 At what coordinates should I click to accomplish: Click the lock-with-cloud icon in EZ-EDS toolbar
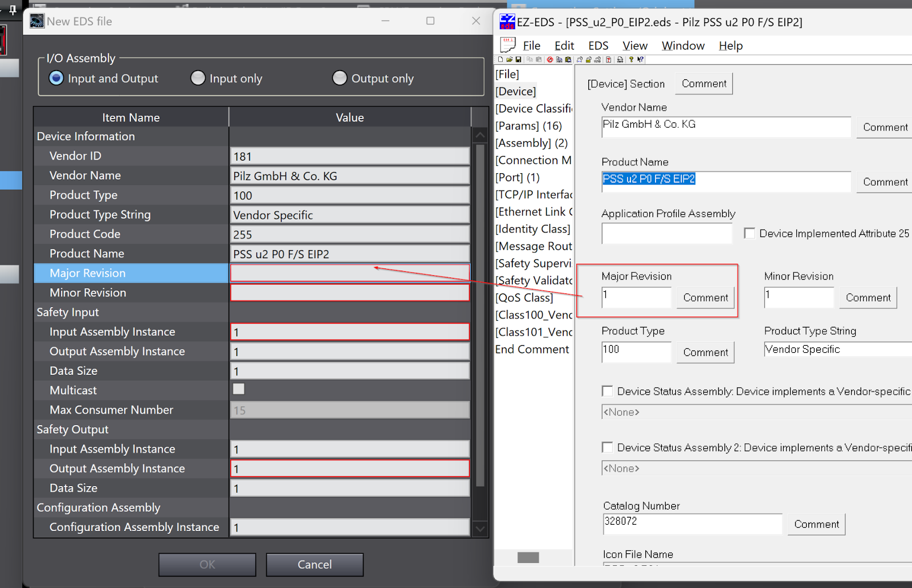(x=588, y=59)
